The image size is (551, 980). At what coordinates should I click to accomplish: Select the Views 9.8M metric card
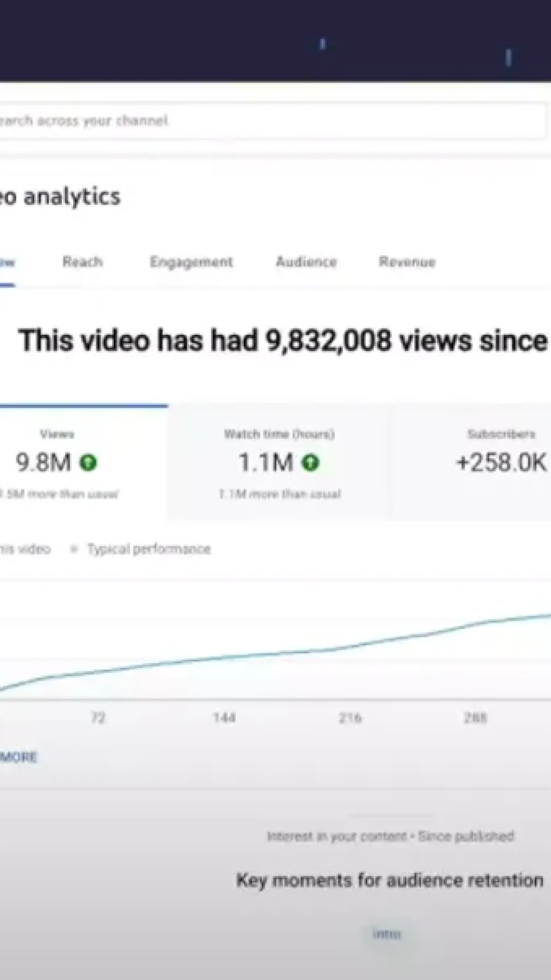(83, 463)
